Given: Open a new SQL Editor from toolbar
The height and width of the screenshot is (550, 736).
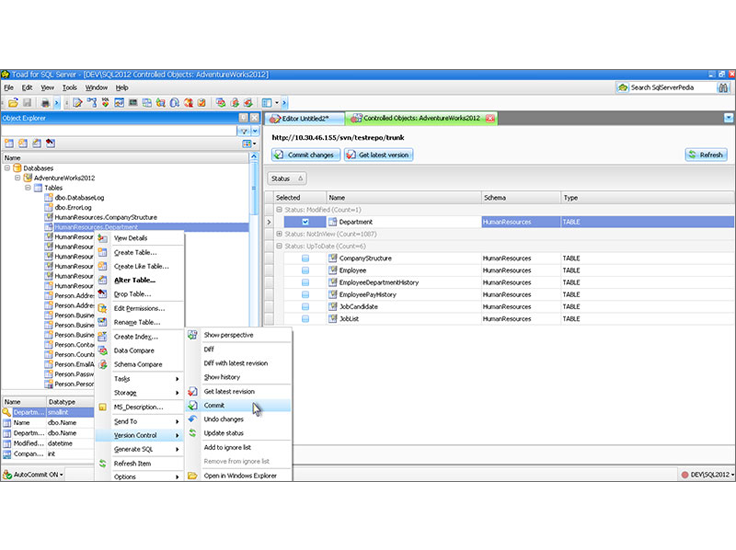Looking at the screenshot, I should pyautogui.click(x=77, y=102).
